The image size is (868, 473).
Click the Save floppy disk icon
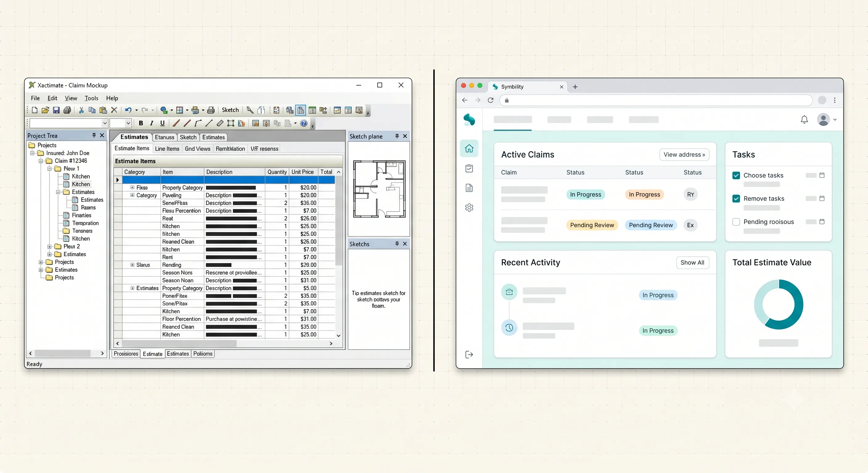pos(56,110)
